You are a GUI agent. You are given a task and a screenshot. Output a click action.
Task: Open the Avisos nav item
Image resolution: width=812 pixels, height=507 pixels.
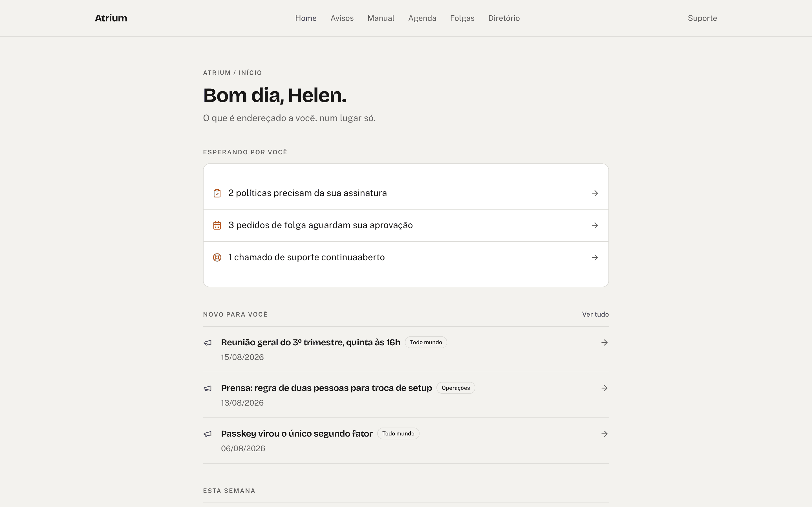342,18
